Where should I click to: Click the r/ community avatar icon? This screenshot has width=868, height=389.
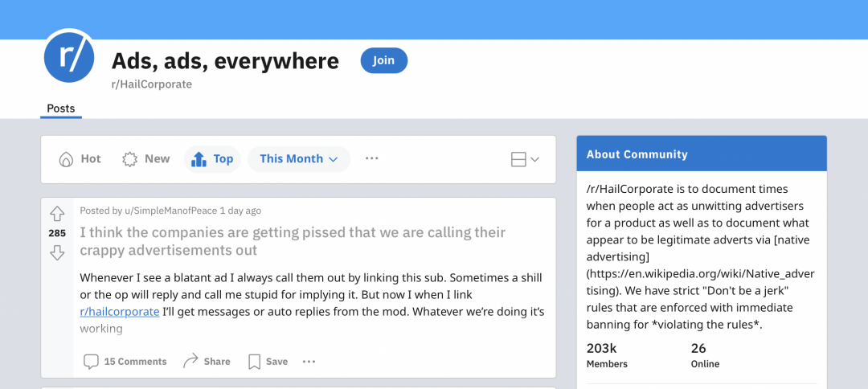[x=69, y=57]
